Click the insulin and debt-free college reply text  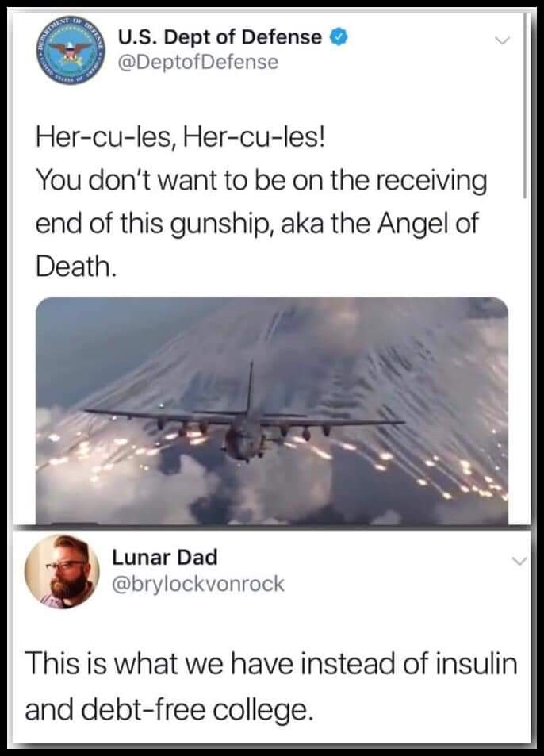click(x=271, y=686)
